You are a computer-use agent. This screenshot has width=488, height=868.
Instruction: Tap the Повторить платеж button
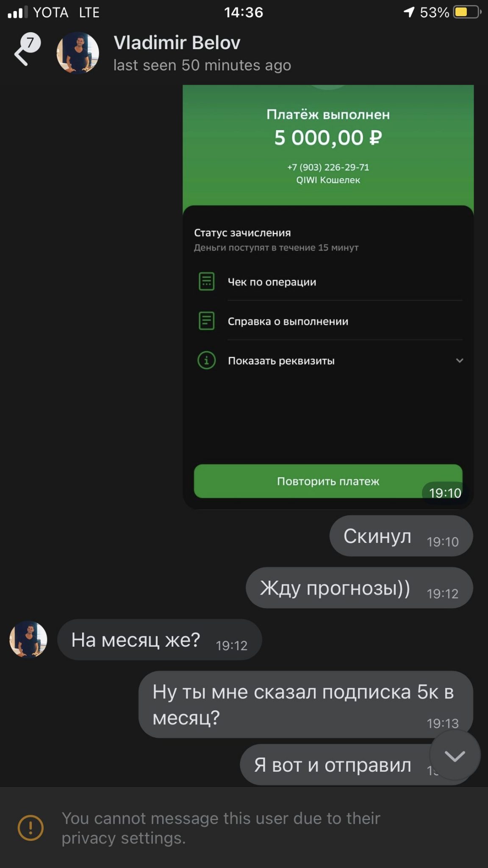click(x=328, y=481)
